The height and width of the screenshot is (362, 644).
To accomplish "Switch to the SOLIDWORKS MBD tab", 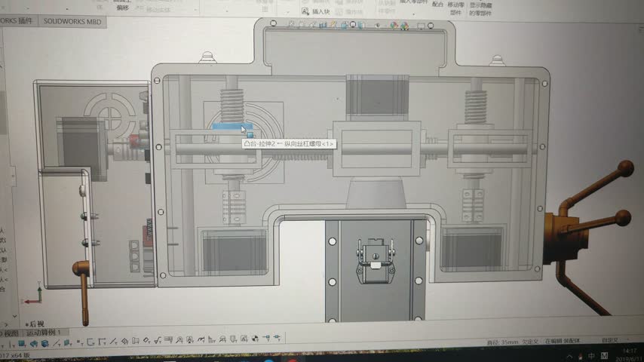I will coord(72,22).
